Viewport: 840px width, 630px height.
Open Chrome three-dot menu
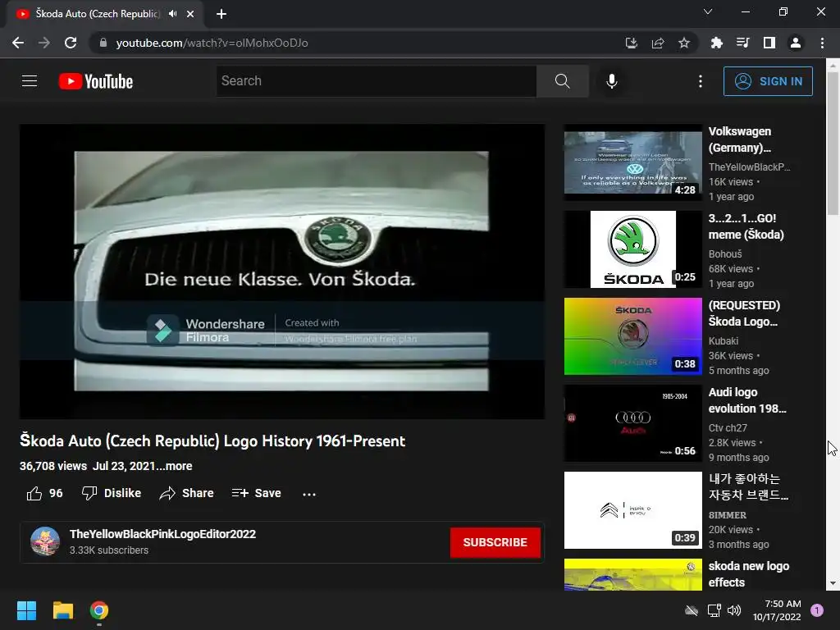pos(822,43)
